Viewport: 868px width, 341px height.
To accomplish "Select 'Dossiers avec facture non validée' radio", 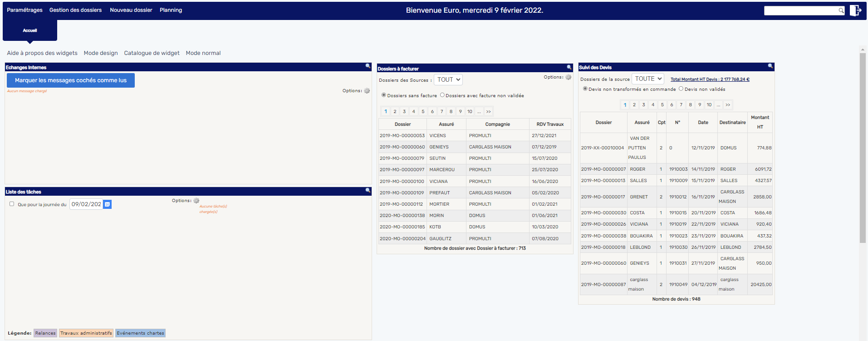I will [x=442, y=95].
